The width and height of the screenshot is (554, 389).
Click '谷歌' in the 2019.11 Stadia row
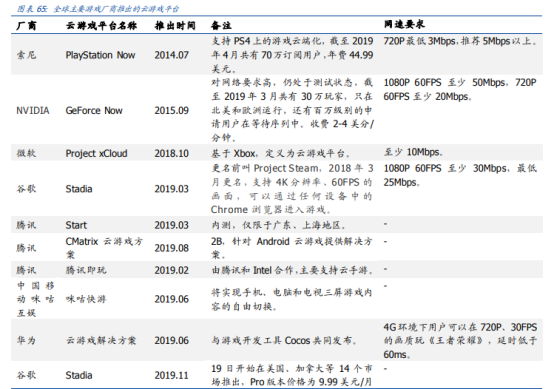26,375
